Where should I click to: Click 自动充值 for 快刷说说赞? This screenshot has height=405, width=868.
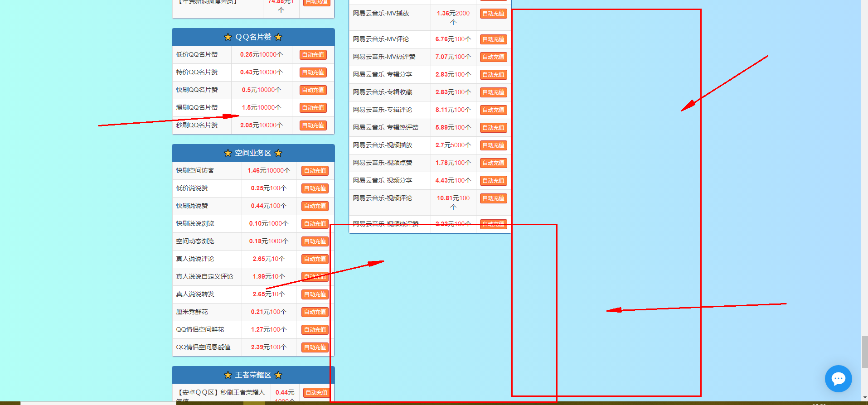pyautogui.click(x=315, y=206)
